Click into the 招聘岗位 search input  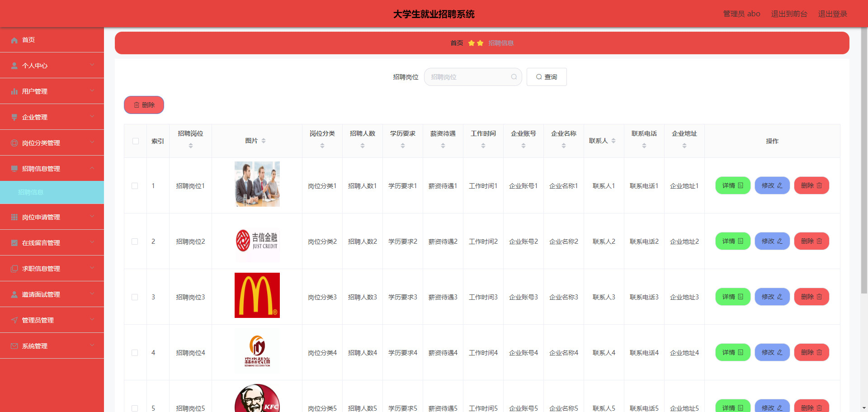pyautogui.click(x=473, y=77)
